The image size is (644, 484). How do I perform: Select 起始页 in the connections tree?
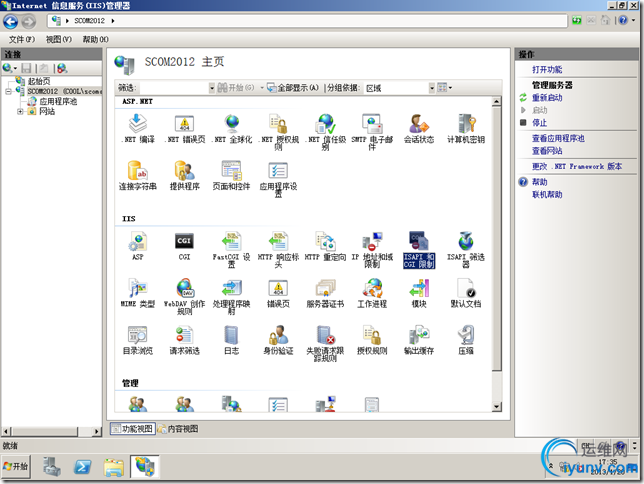[x=39, y=81]
